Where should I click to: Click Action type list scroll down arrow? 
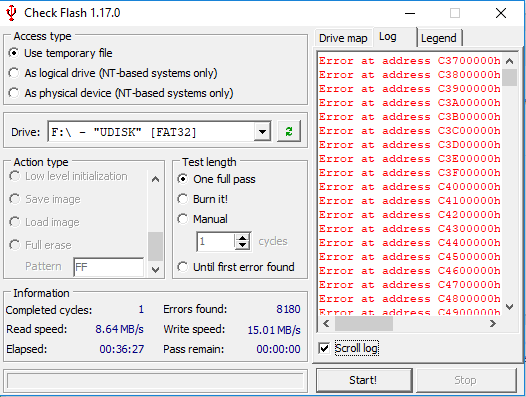155,269
